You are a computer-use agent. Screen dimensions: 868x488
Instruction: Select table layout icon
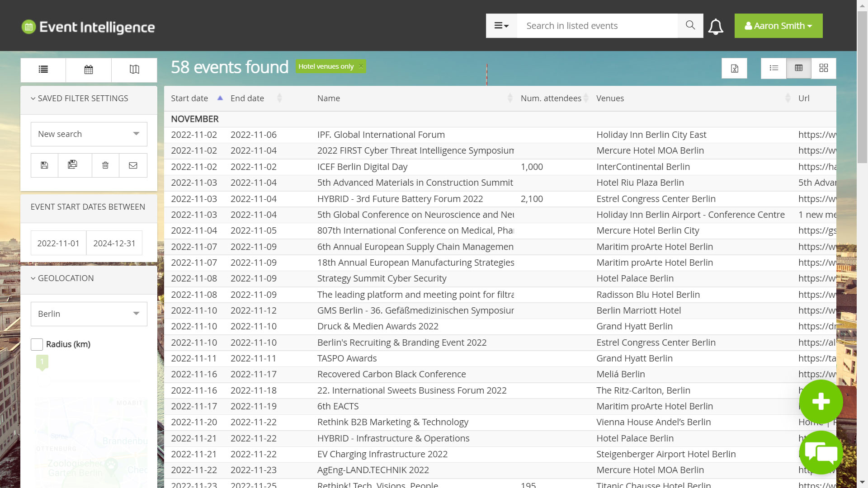click(x=799, y=68)
